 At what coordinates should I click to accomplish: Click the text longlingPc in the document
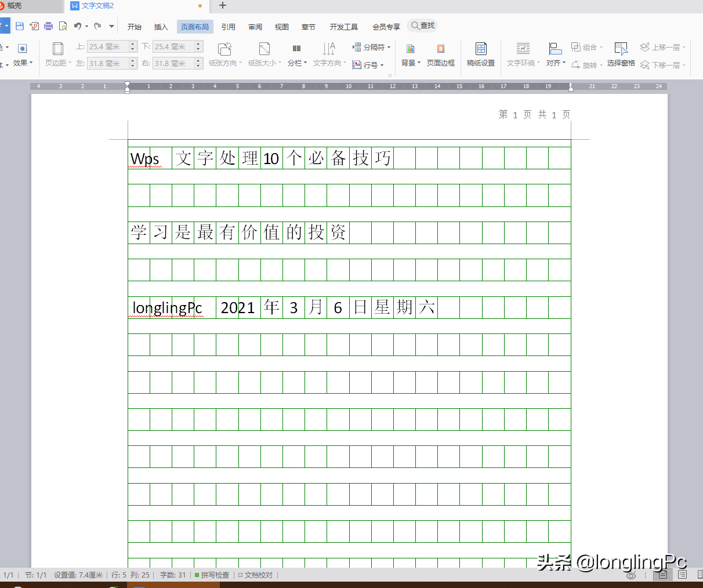pyautogui.click(x=167, y=307)
